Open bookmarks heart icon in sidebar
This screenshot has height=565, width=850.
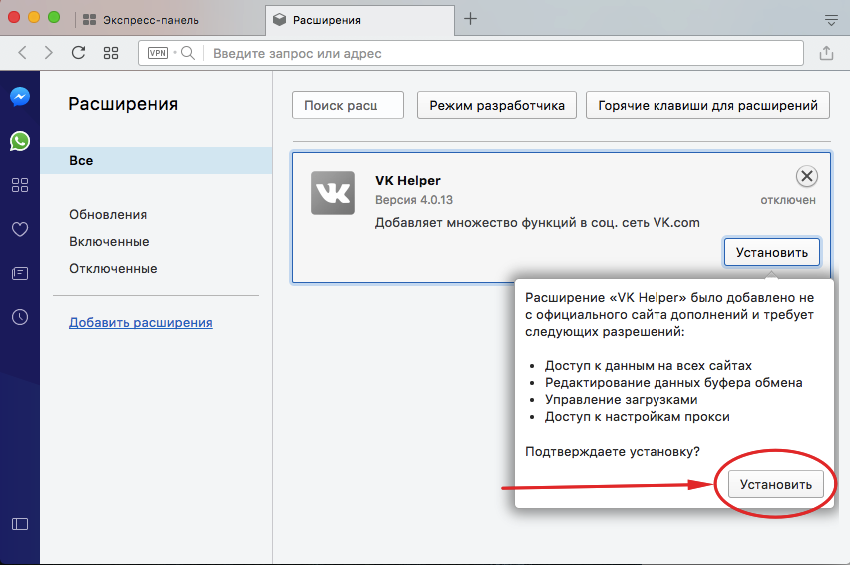[x=20, y=229]
